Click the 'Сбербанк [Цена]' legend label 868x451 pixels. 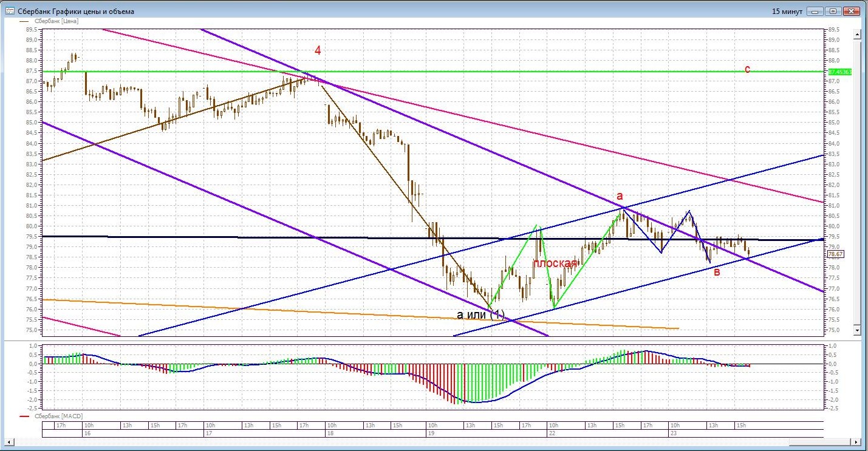(56, 21)
